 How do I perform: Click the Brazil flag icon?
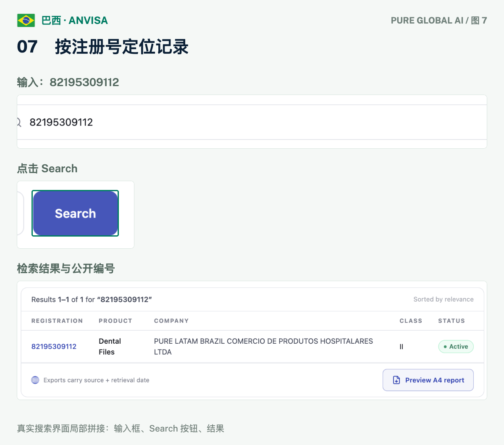26,20
